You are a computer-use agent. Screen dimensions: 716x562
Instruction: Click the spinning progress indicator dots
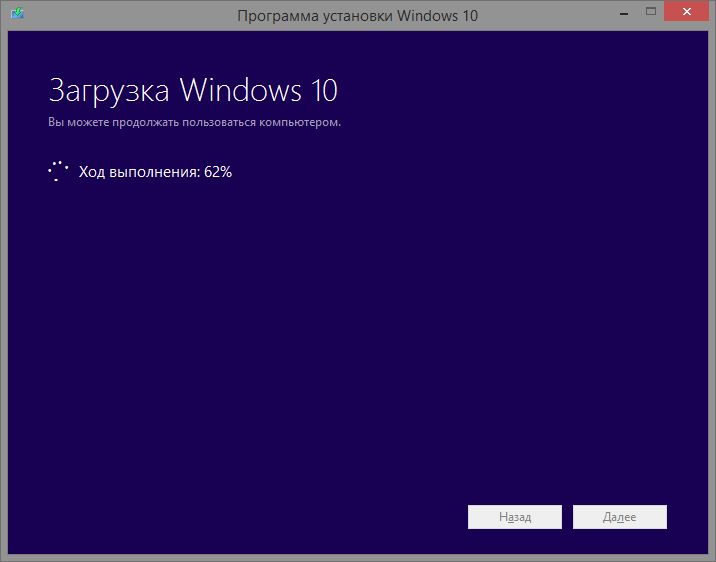(58, 171)
